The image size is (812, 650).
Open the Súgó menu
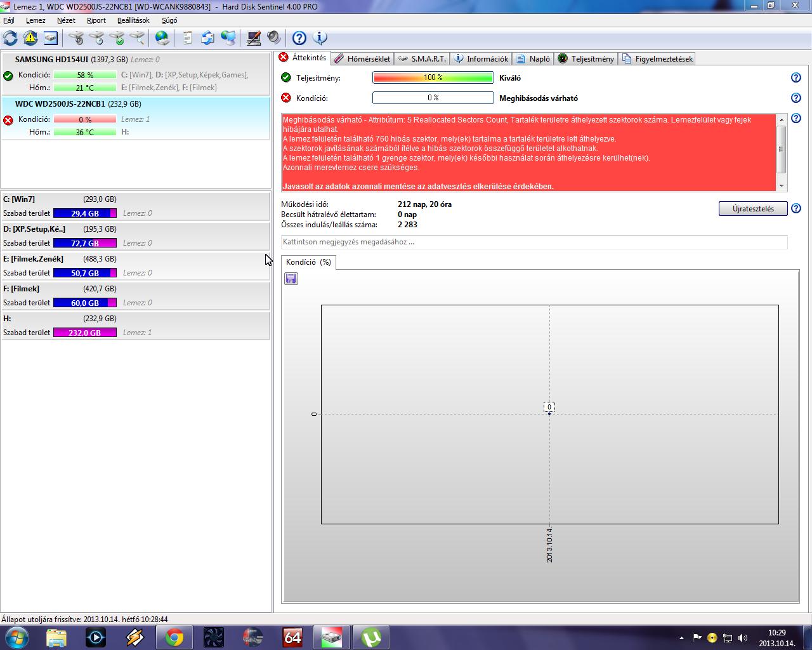click(x=169, y=20)
